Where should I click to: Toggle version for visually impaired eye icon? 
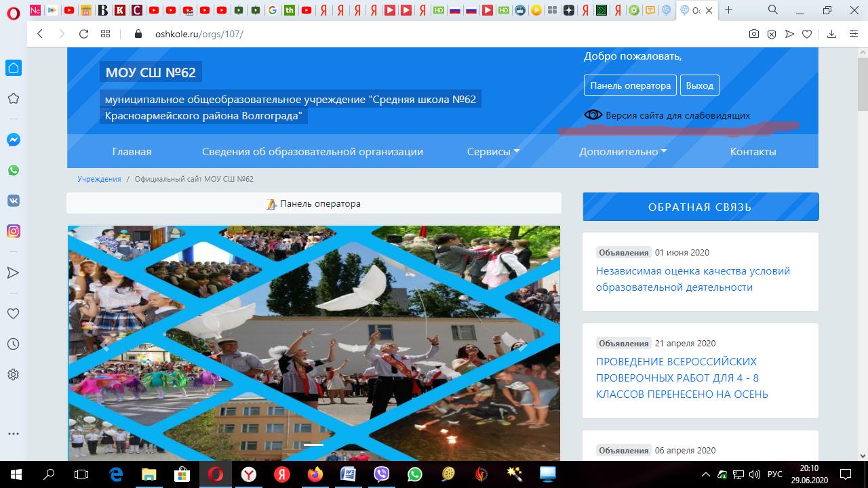(593, 115)
